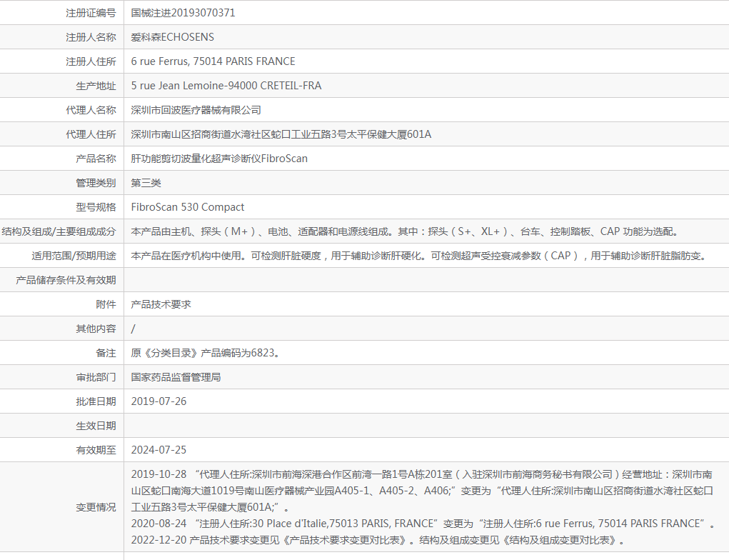Click production address 5 rue Jean Lemoine-94000 CRETEIL-FRA

pyautogui.click(x=226, y=86)
